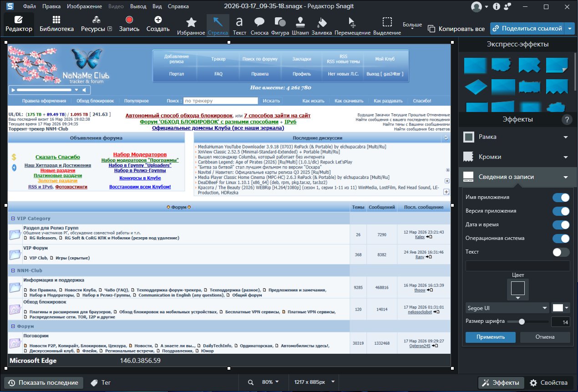Open the 'Справка' menu

point(178,7)
